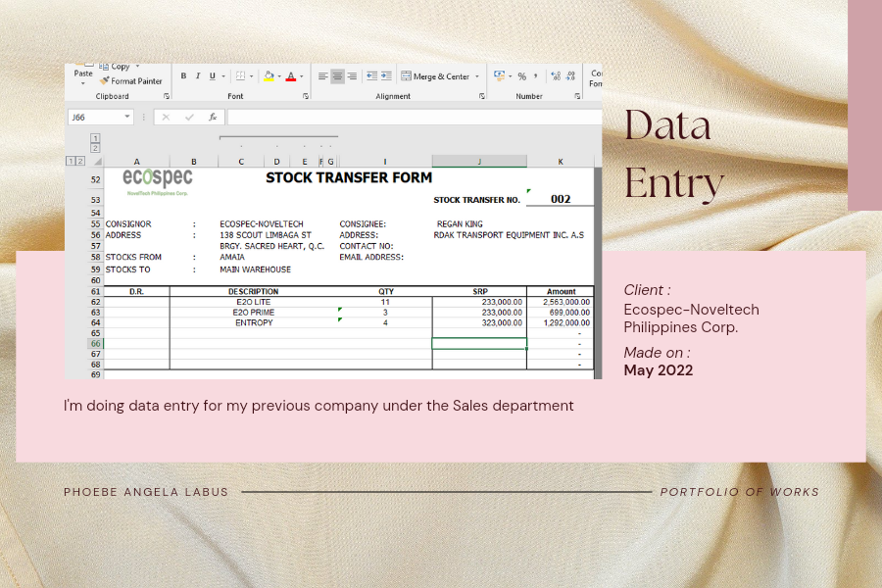This screenshot has height=588, width=882.
Task: Click the Cancel X in formula bar
Action: click(166, 117)
